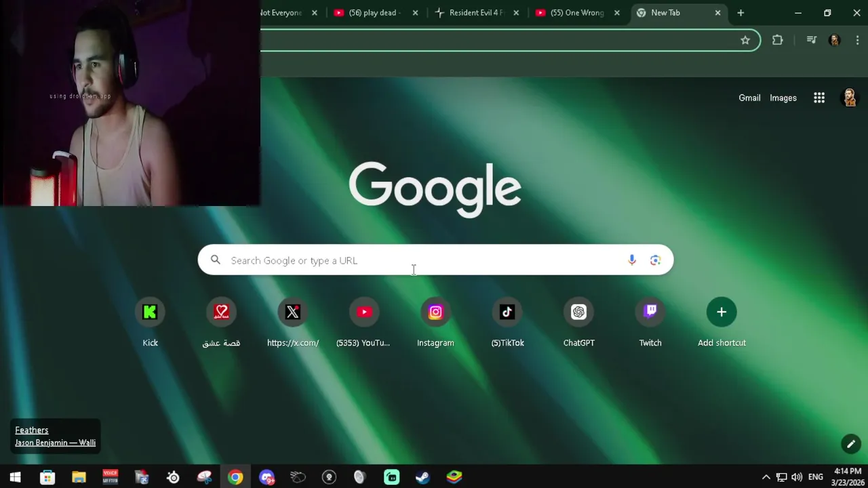Focus the Google search box

tap(435, 260)
